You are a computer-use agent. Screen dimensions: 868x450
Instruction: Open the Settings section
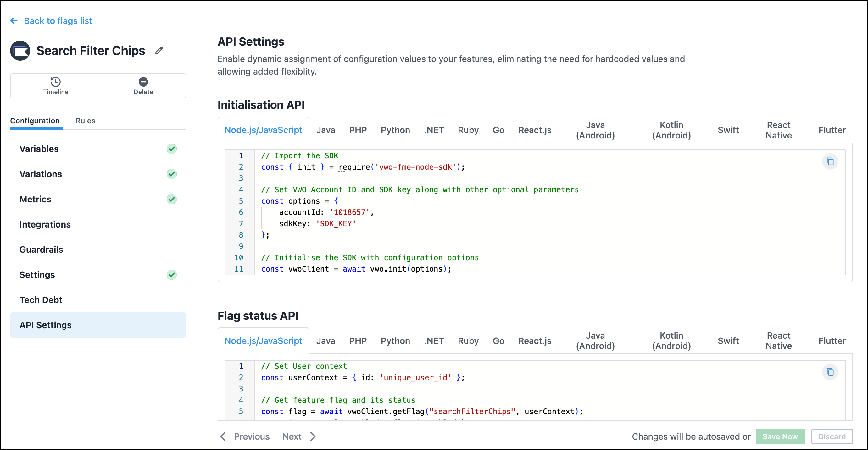pos(98,275)
